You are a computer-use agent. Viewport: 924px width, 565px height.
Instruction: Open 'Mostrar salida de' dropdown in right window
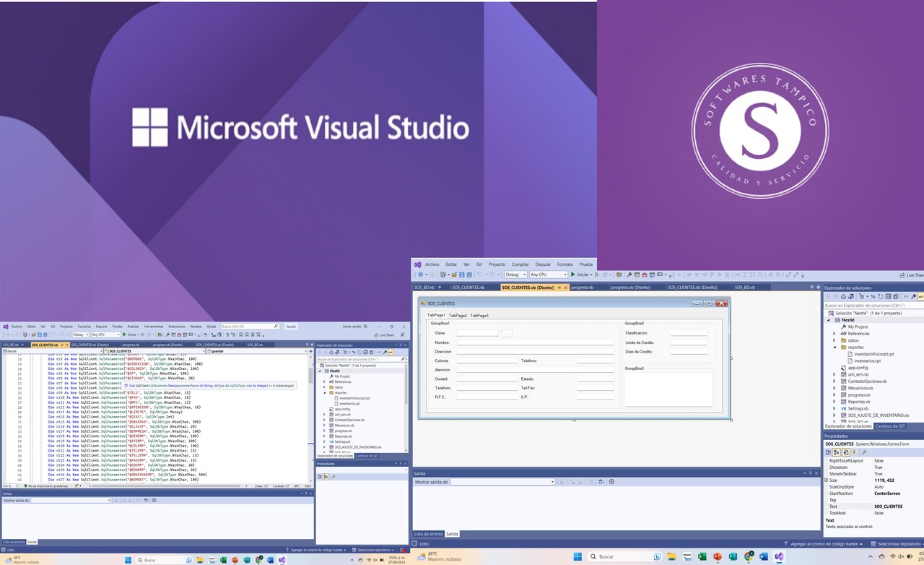(502, 482)
